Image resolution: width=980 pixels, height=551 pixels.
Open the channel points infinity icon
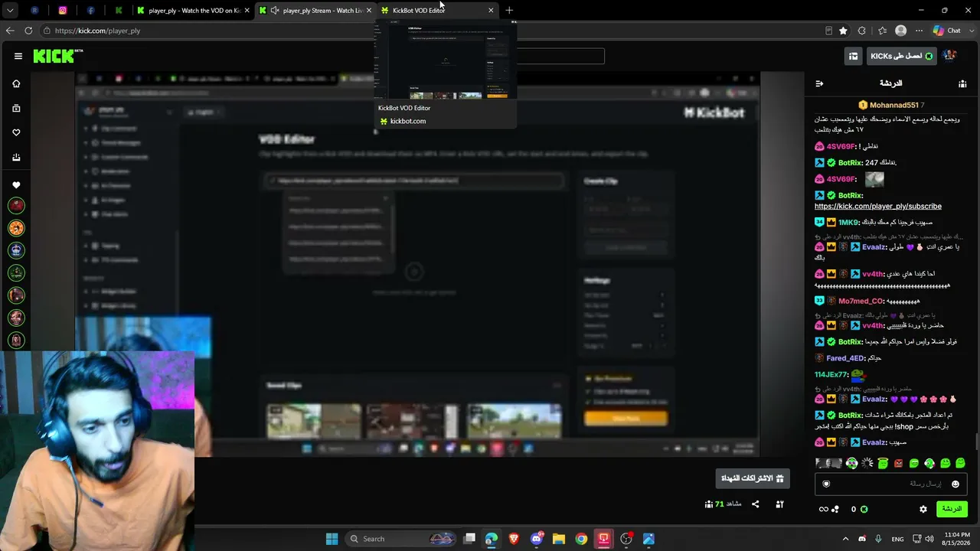coord(824,509)
